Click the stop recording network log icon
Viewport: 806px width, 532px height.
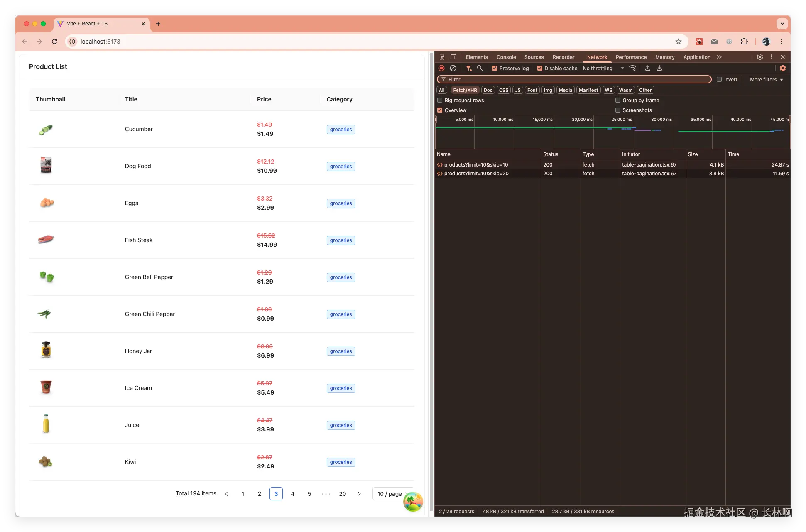441,68
